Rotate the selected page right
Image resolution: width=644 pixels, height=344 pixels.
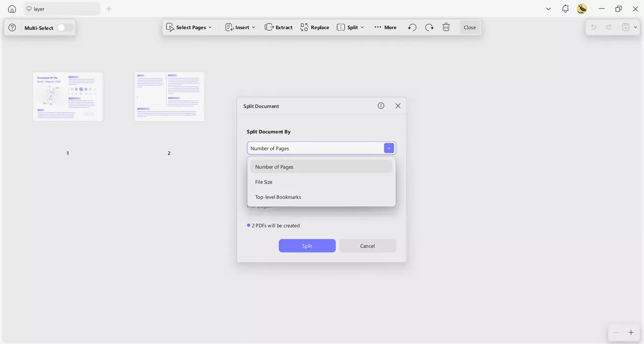[429, 27]
